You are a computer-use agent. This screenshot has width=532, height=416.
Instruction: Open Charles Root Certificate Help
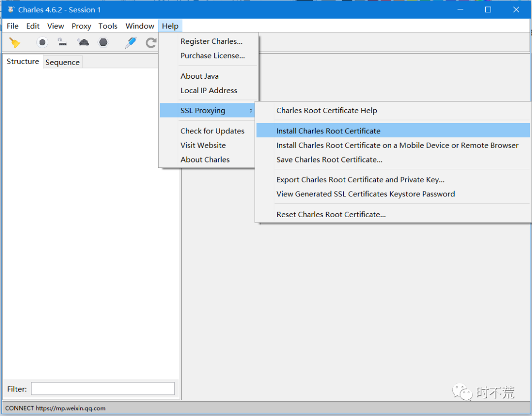coord(393,111)
